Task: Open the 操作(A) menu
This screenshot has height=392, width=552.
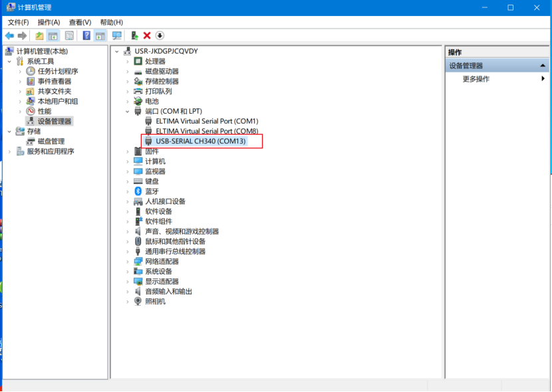Action: click(49, 22)
